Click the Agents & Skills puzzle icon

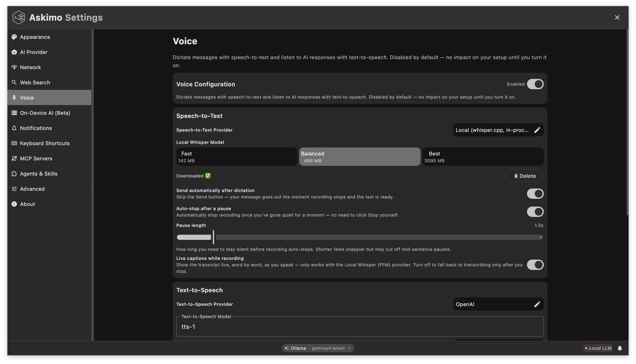(x=14, y=174)
